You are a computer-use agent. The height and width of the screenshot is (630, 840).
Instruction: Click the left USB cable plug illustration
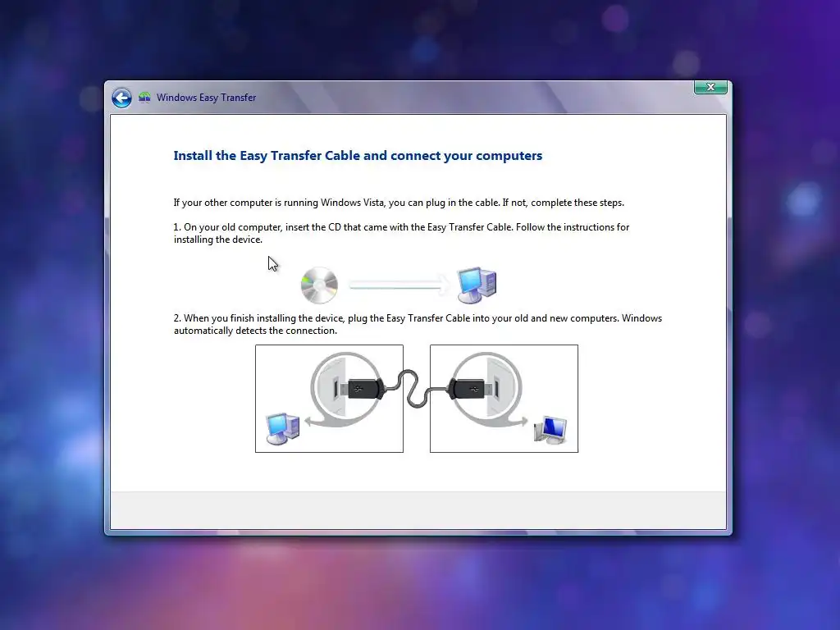[x=364, y=389]
